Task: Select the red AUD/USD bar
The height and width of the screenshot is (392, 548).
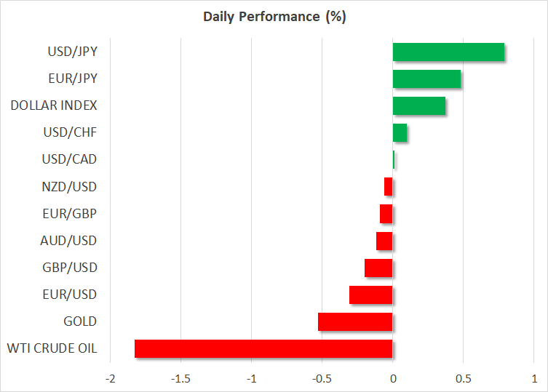Action: pos(384,241)
